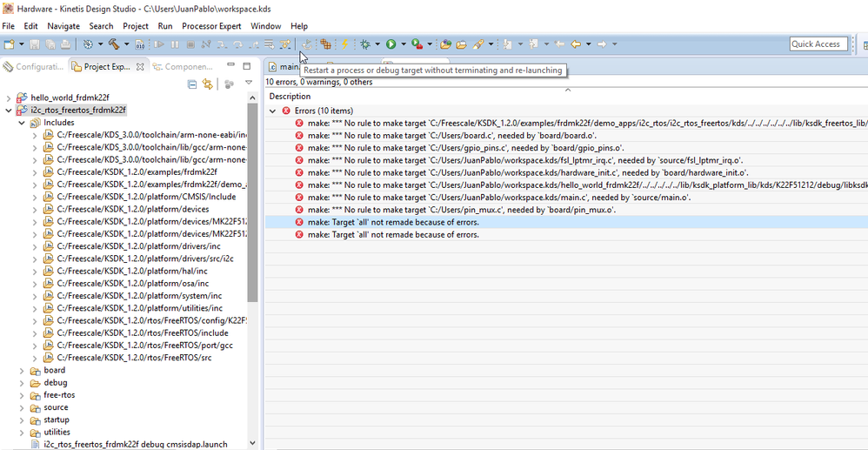Open dropdown beside Search flashlight icon
Screen dimensions: 868x450
click(x=491, y=44)
